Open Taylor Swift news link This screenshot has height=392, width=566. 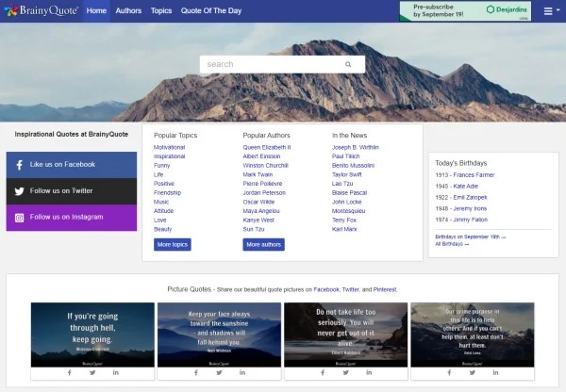(x=347, y=174)
